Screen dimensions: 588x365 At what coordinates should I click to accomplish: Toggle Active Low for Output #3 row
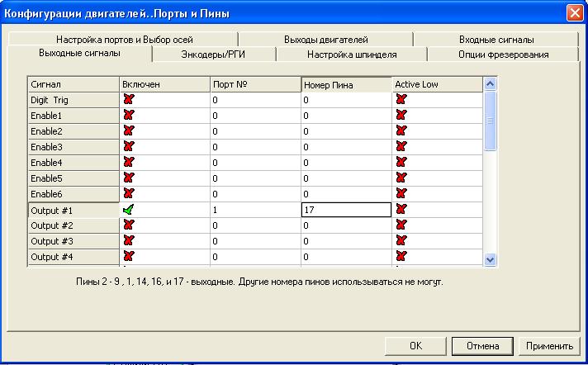tap(401, 241)
